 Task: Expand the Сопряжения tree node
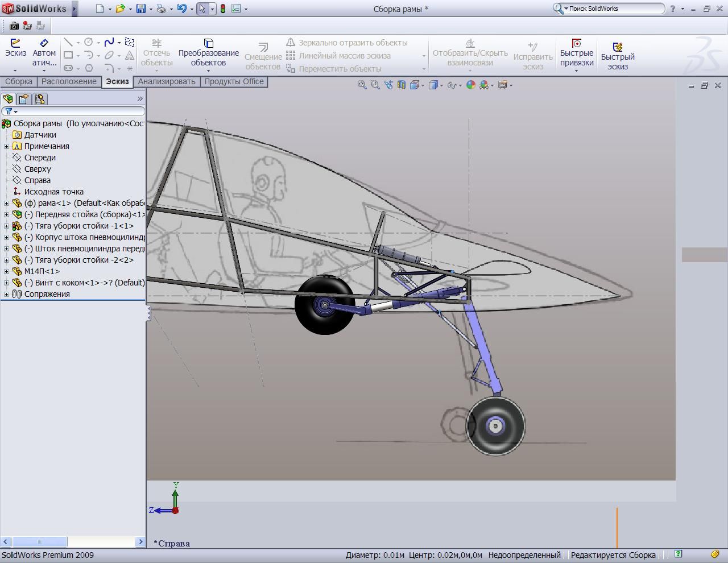click(6, 294)
